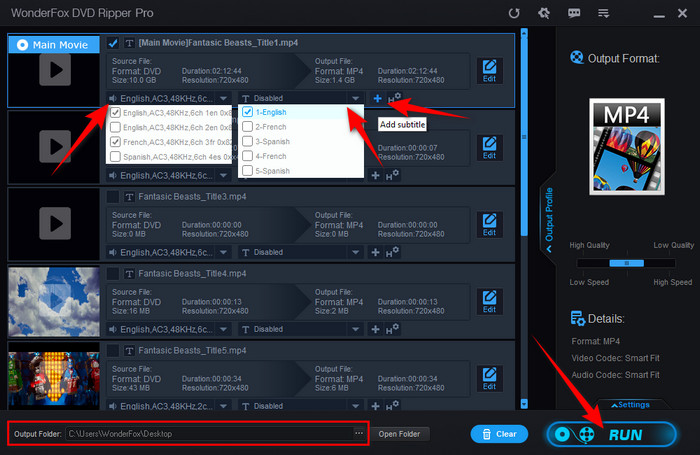Viewport: 700px width, 455px height.
Task: Click the MP4 output format image
Action: pos(627,146)
